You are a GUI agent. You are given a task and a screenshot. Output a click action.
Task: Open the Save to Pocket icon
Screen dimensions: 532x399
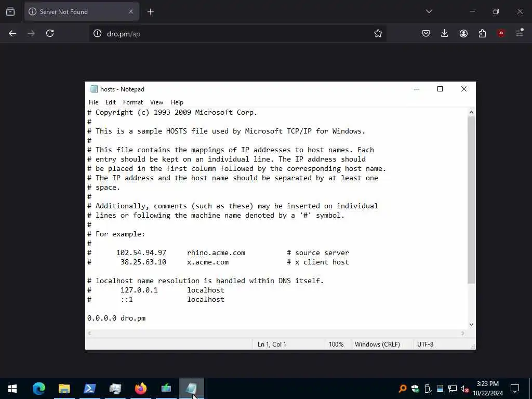pos(426,33)
